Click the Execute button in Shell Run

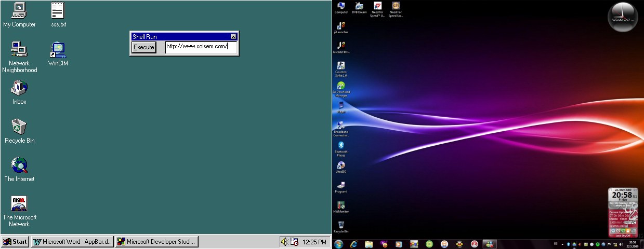tap(143, 47)
